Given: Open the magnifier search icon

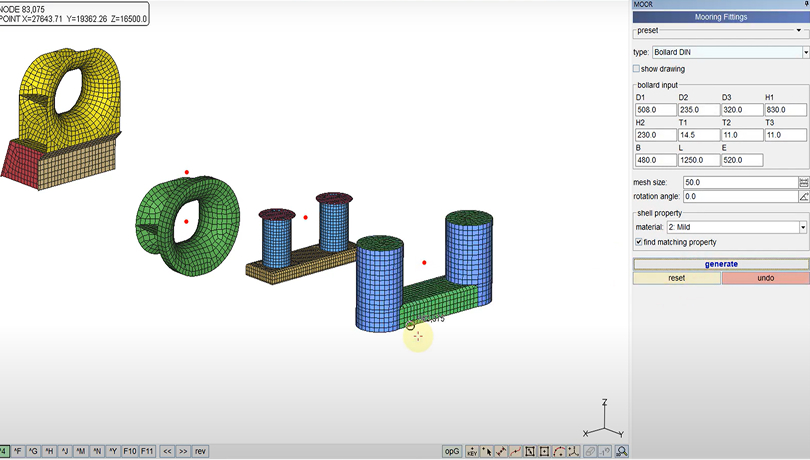Looking at the screenshot, I should click(x=622, y=451).
